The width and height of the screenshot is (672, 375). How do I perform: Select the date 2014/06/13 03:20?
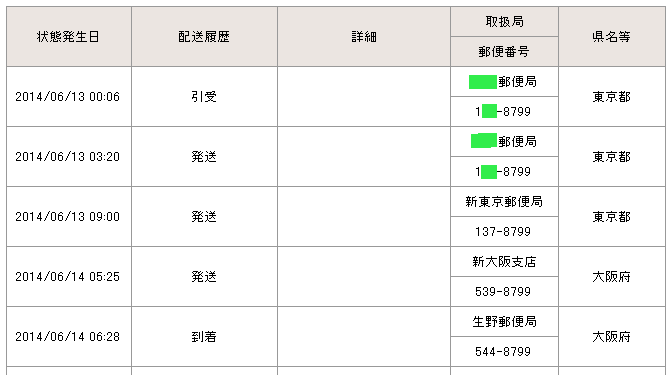(x=68, y=157)
